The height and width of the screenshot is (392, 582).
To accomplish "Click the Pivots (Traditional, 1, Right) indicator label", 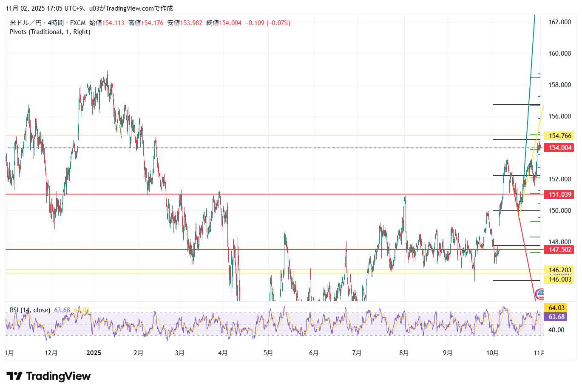I will [50, 32].
